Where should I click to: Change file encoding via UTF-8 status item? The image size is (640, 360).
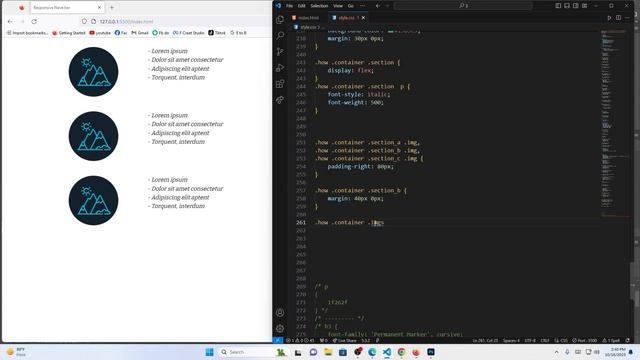530,340
